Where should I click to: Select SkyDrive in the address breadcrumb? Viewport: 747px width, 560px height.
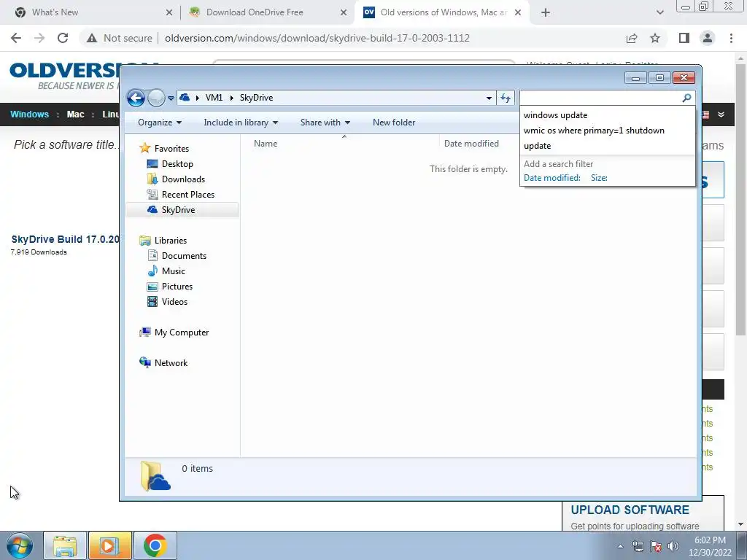(x=256, y=98)
